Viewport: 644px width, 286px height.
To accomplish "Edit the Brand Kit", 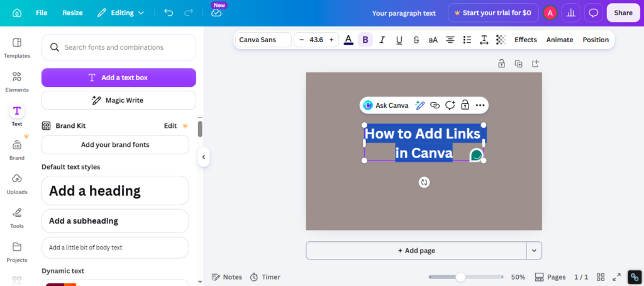I will [170, 126].
